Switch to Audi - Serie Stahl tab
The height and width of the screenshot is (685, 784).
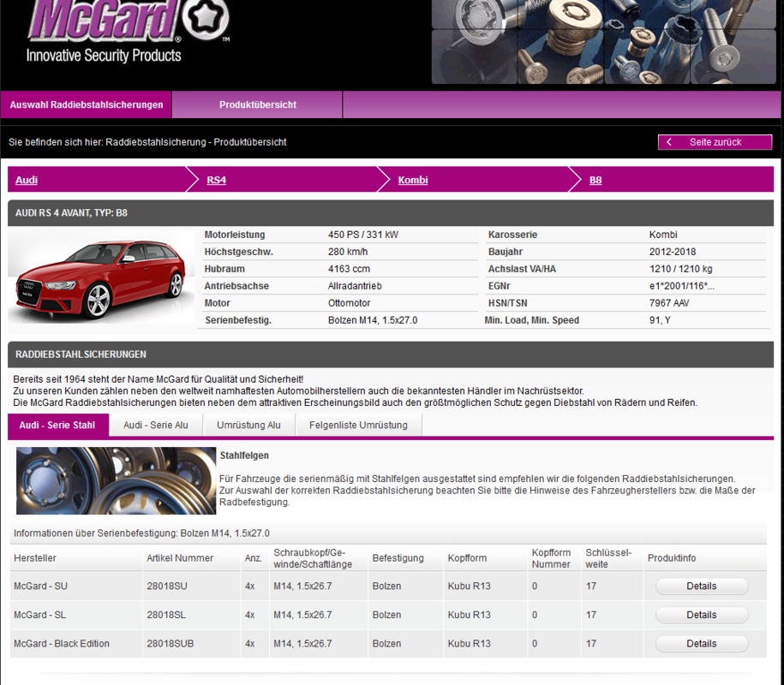tap(57, 425)
